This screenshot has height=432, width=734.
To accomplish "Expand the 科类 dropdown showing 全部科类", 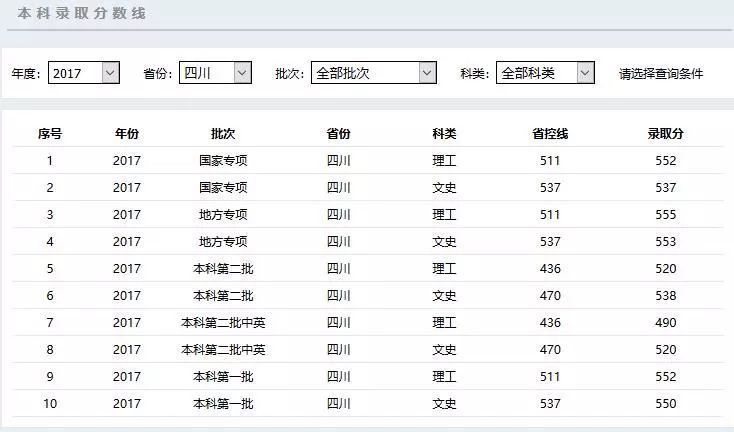I will click(545, 73).
